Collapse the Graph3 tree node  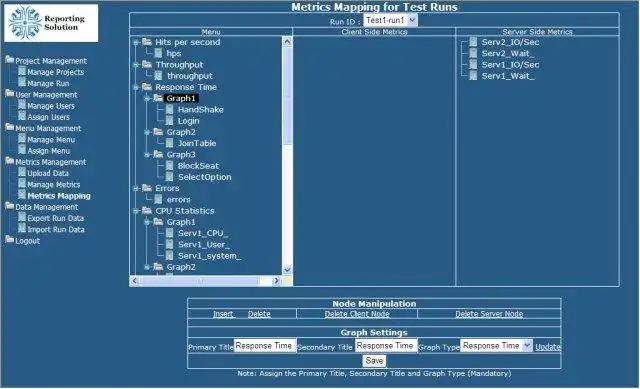pyautogui.click(x=147, y=154)
